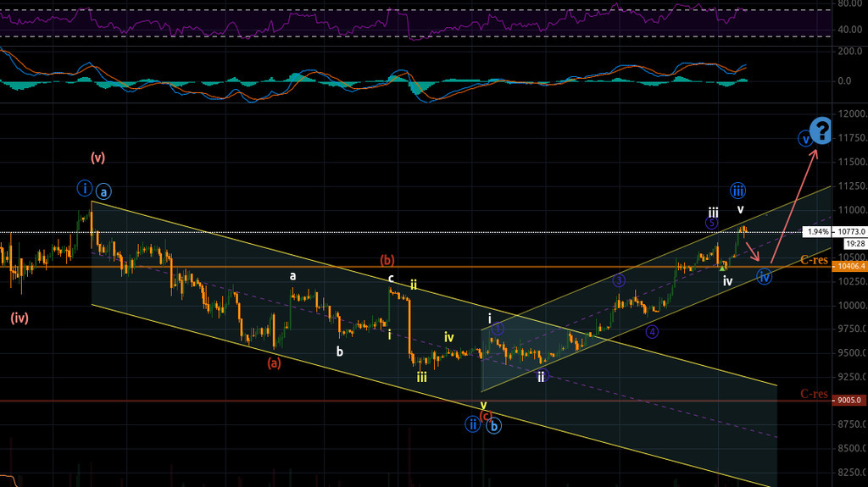Click the blue question mark icon
The width and height of the screenshot is (868, 487).
[821, 130]
